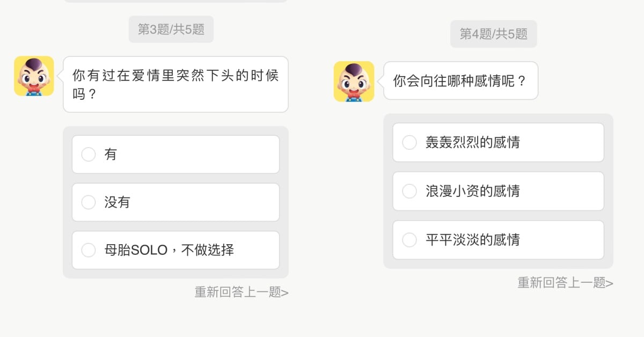The width and height of the screenshot is (644, 337).
Task: Select the radio button for 有
Action: click(x=88, y=155)
